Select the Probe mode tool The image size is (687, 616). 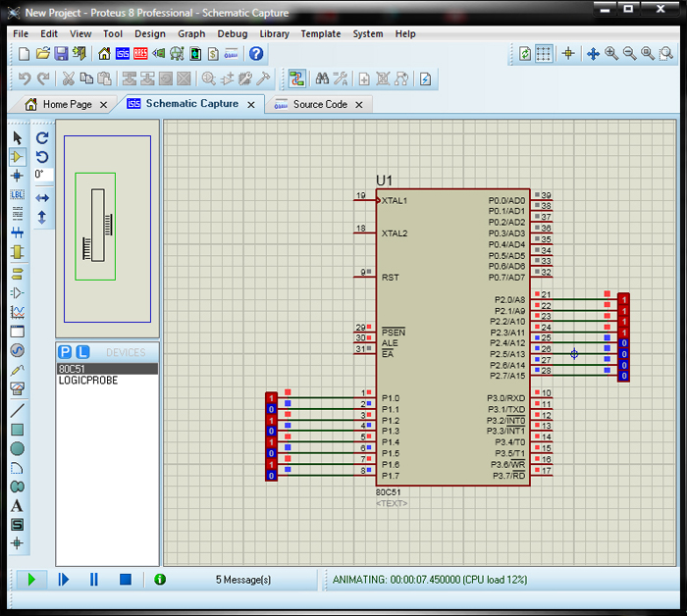click(17, 370)
